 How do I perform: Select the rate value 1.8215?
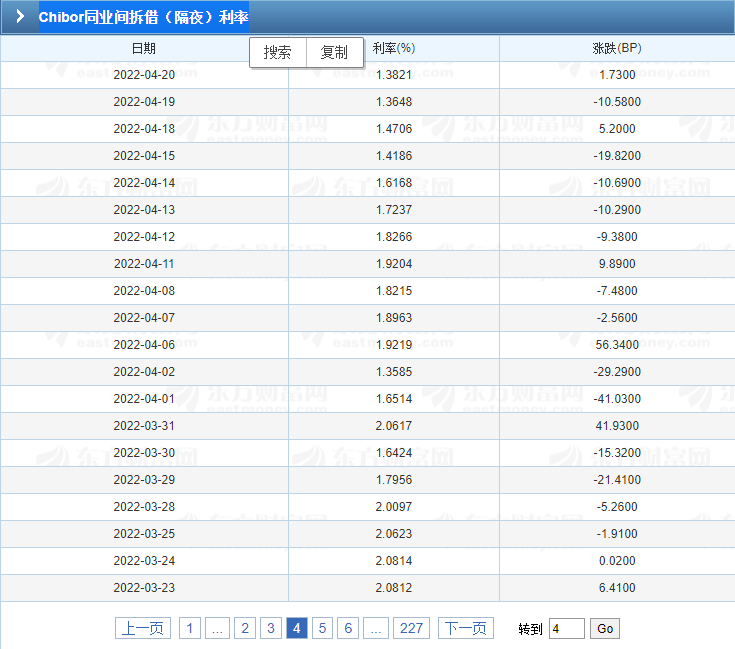[x=394, y=291]
